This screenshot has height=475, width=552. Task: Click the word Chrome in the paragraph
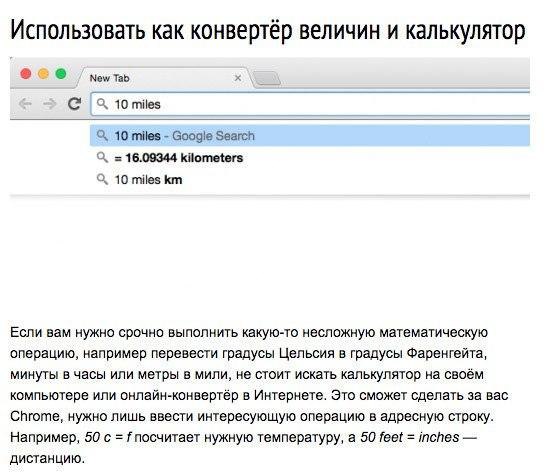(x=34, y=416)
